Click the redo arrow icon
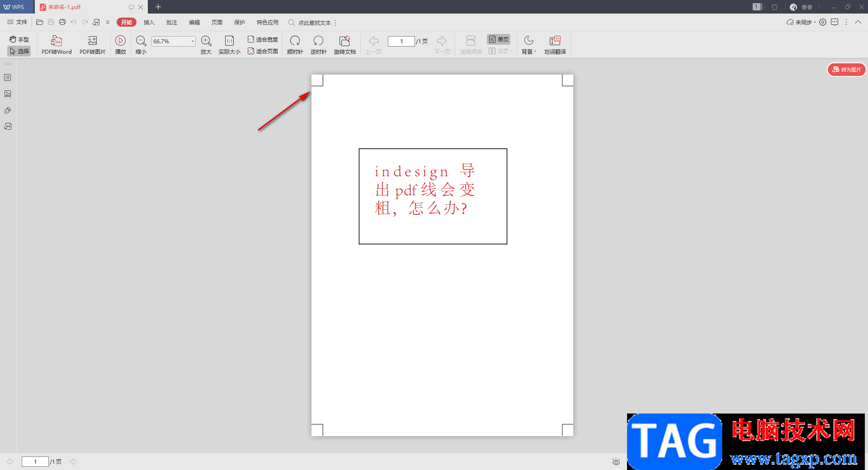The width and height of the screenshot is (868, 470). coord(85,22)
